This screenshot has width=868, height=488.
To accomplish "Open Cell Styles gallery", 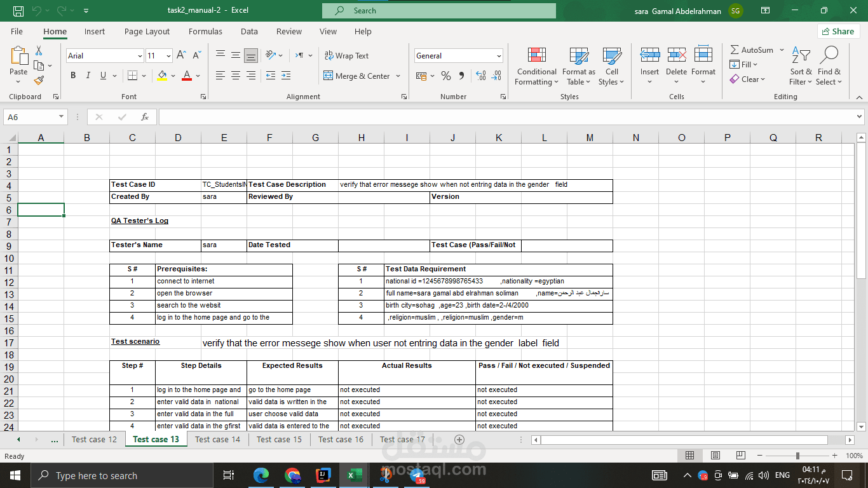I will (x=611, y=66).
